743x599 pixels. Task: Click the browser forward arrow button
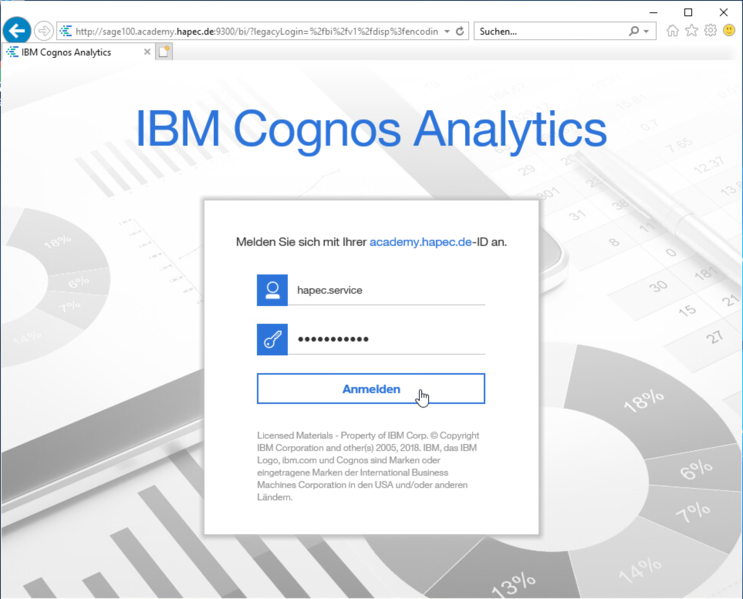coord(44,31)
